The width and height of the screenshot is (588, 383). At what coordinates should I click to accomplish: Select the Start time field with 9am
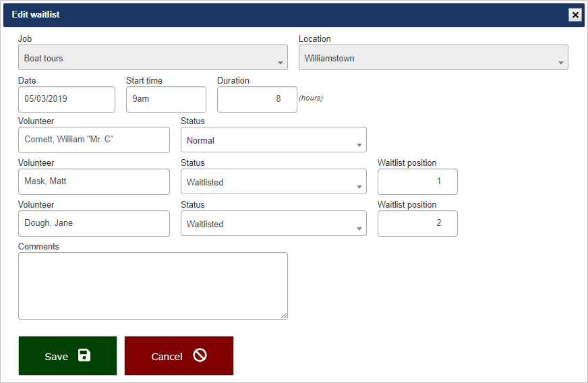tap(166, 99)
